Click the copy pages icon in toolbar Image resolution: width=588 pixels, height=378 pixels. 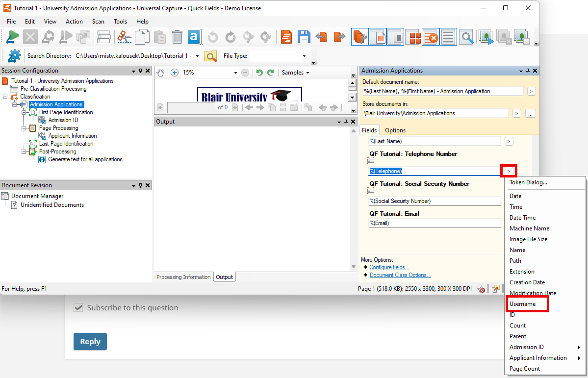(x=142, y=37)
